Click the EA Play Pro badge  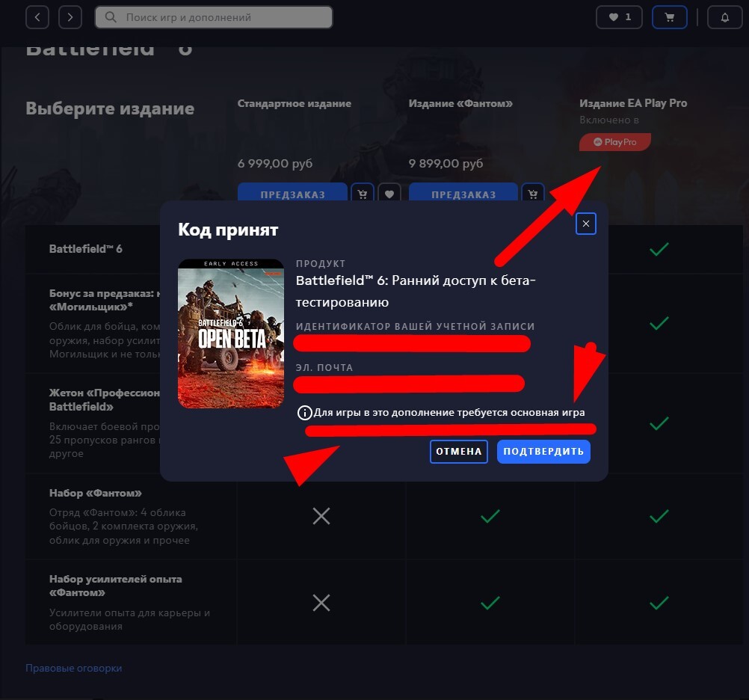point(614,142)
